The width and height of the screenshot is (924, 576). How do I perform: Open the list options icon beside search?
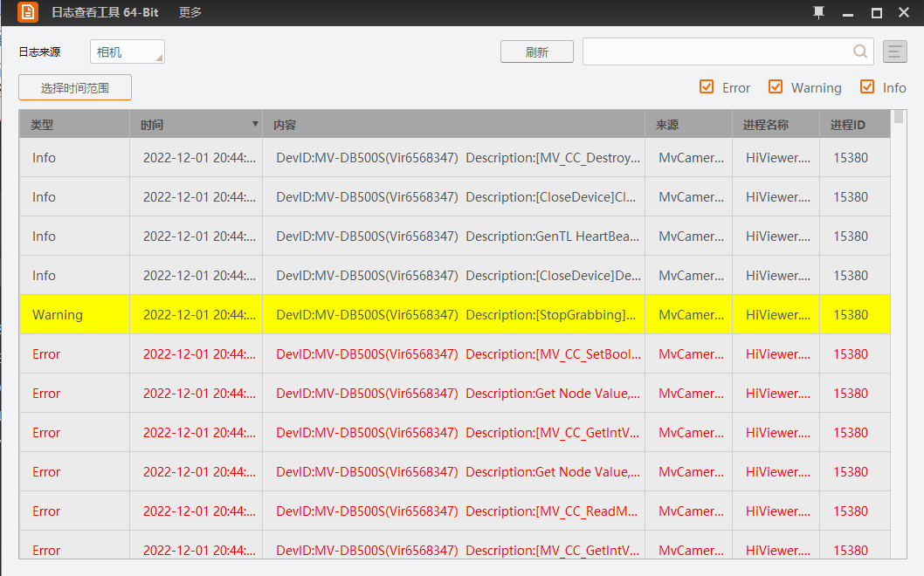point(895,52)
